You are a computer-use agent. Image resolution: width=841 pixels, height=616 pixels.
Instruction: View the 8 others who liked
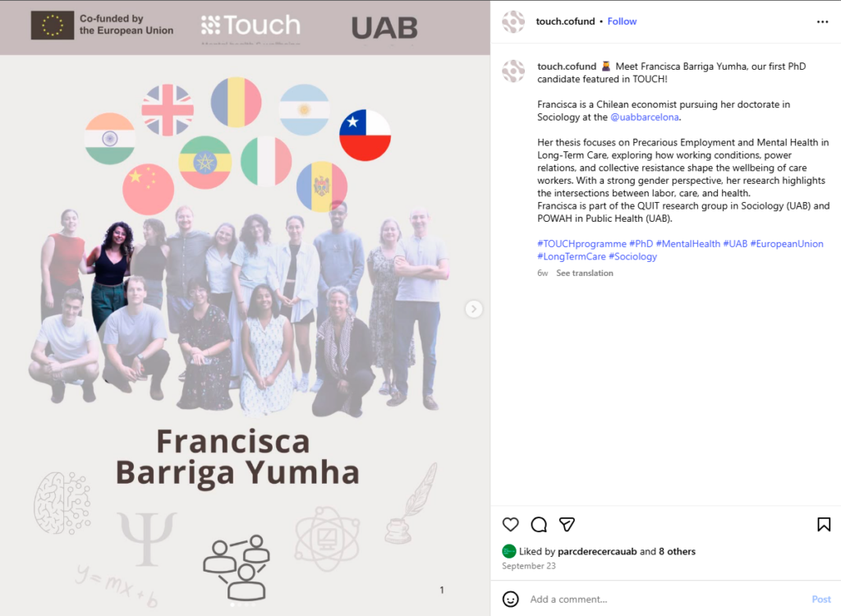coord(677,552)
